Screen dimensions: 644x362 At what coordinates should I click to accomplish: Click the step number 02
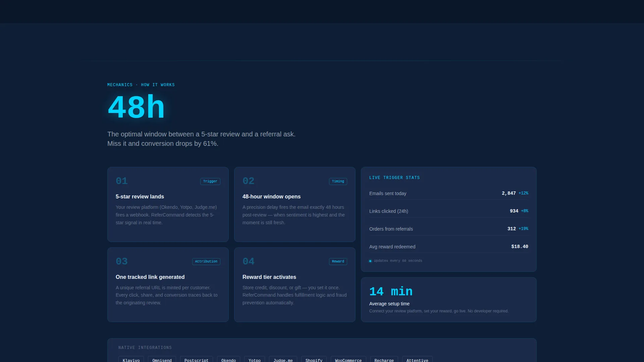[248, 181]
